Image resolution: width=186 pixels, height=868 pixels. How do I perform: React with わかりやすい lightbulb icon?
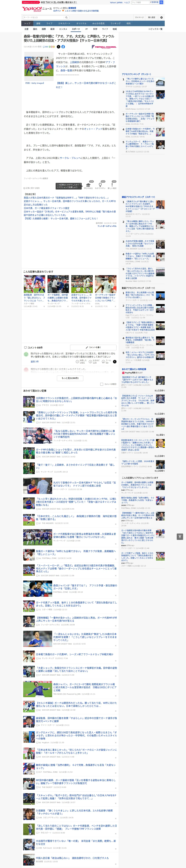100,185
